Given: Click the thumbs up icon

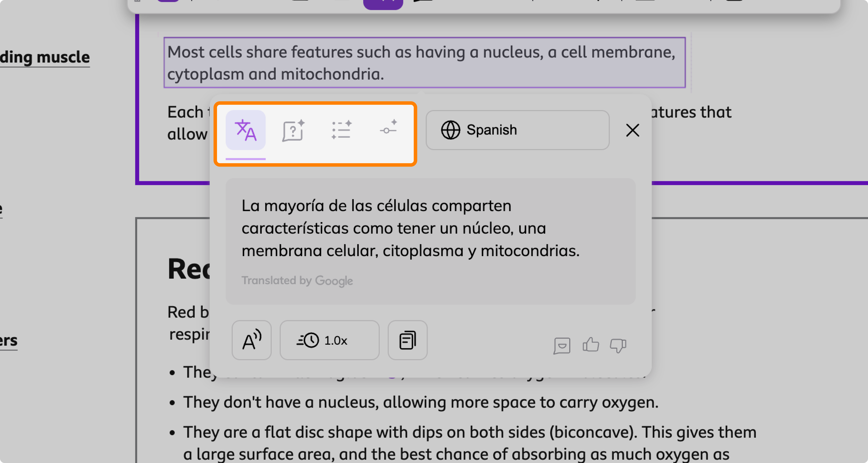Looking at the screenshot, I should pyautogui.click(x=590, y=345).
